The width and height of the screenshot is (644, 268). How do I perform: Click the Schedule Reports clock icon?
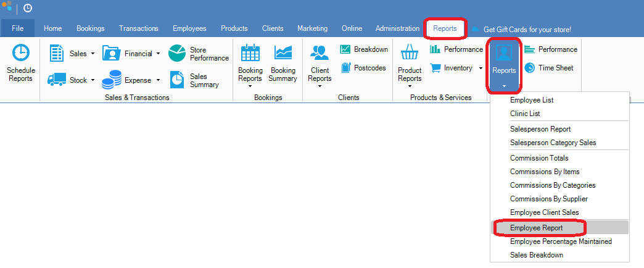pyautogui.click(x=20, y=54)
